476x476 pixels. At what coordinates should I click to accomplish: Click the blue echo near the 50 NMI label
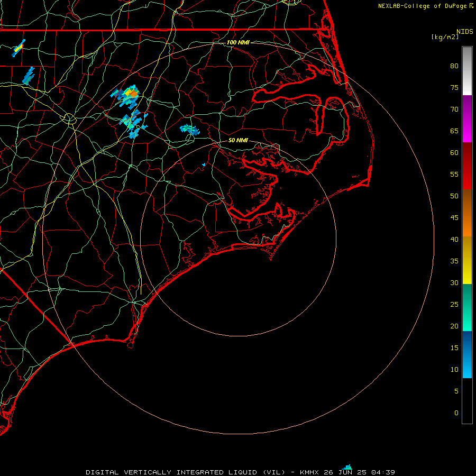[190, 130]
